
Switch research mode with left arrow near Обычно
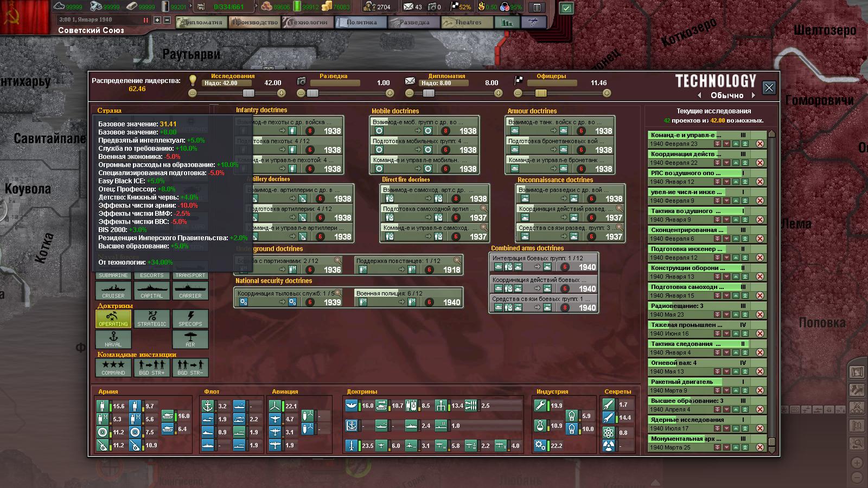click(699, 95)
